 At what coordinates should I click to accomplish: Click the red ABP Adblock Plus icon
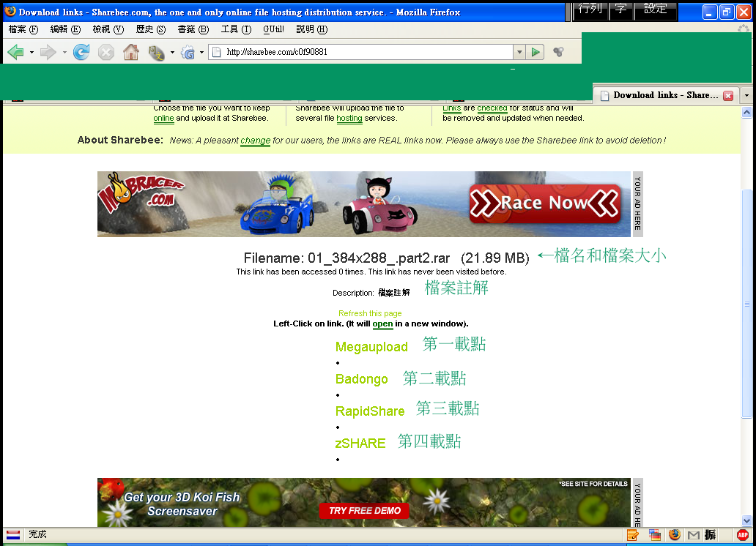click(x=743, y=534)
